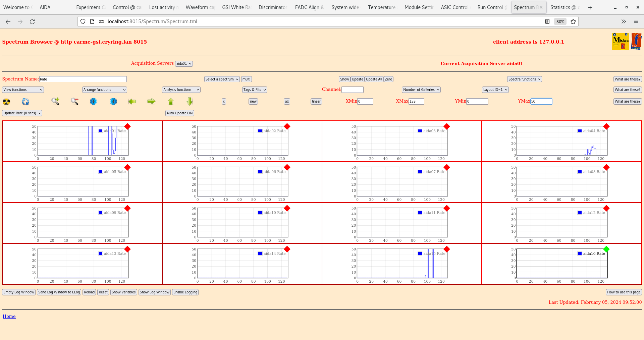Click the blue refresh arrows icon
The height and width of the screenshot is (340, 644).
[25, 102]
